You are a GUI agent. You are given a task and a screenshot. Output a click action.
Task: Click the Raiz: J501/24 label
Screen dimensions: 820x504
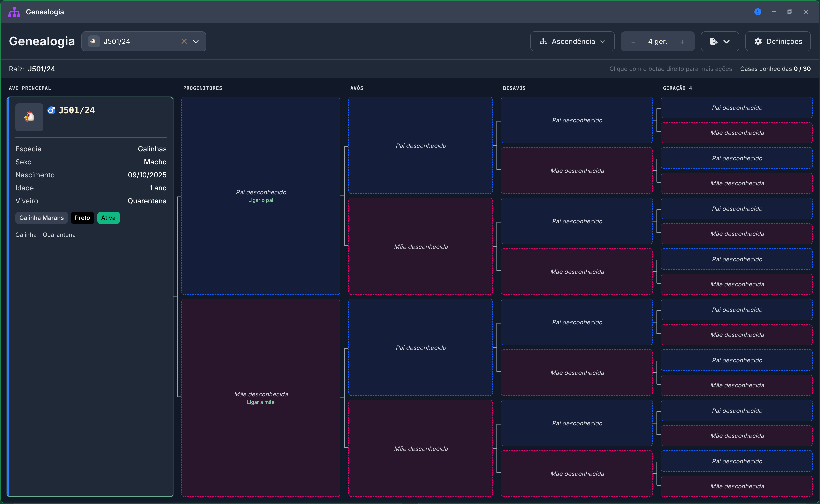click(x=32, y=69)
